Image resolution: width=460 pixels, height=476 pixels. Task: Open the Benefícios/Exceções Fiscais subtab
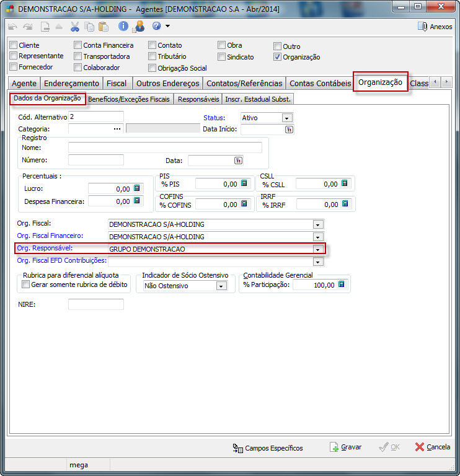[x=129, y=99]
